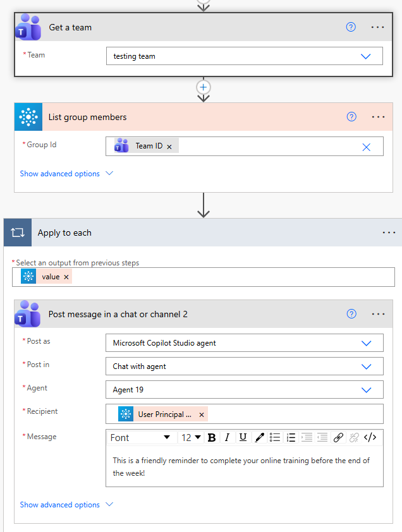Insert a bulleted list

(x=275, y=438)
